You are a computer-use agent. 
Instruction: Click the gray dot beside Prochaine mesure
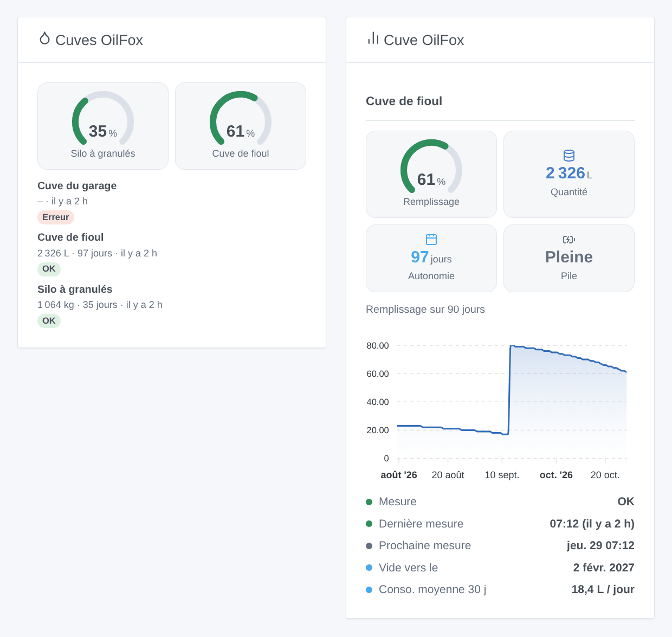click(369, 546)
